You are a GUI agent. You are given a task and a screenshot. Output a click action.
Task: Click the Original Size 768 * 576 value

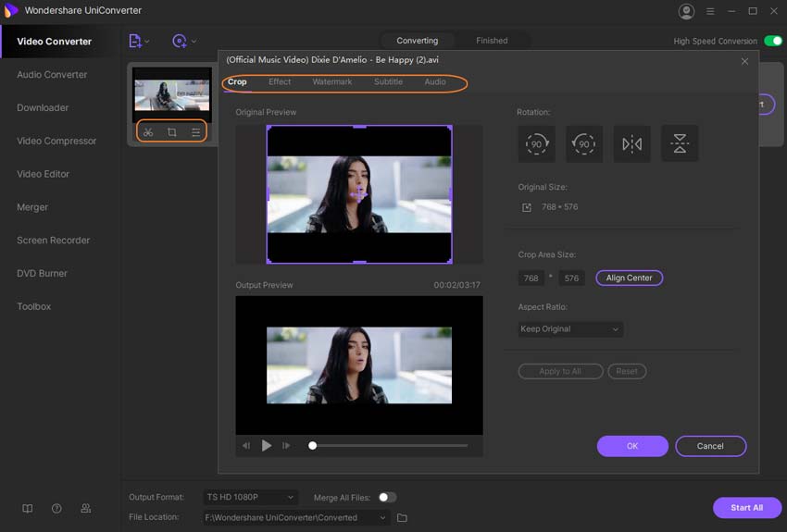(x=559, y=207)
